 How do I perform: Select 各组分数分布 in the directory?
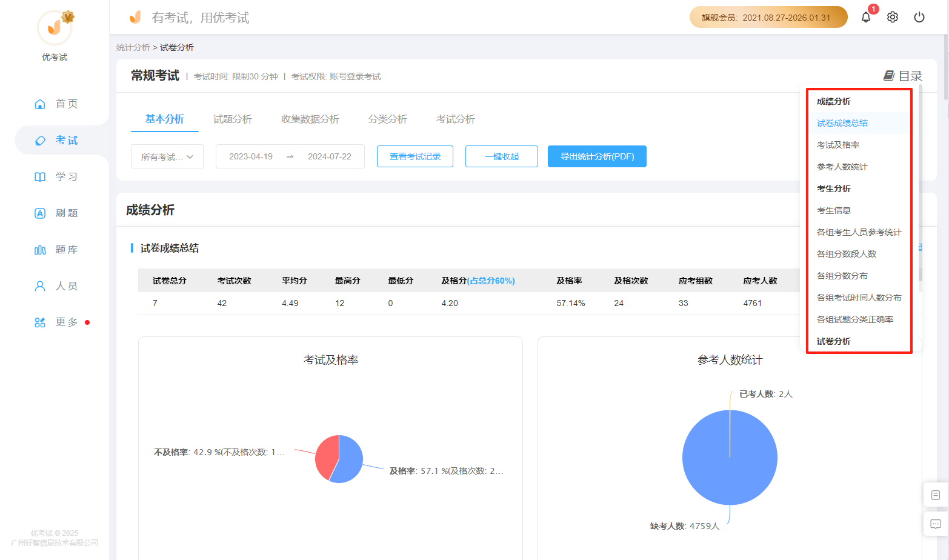(842, 276)
